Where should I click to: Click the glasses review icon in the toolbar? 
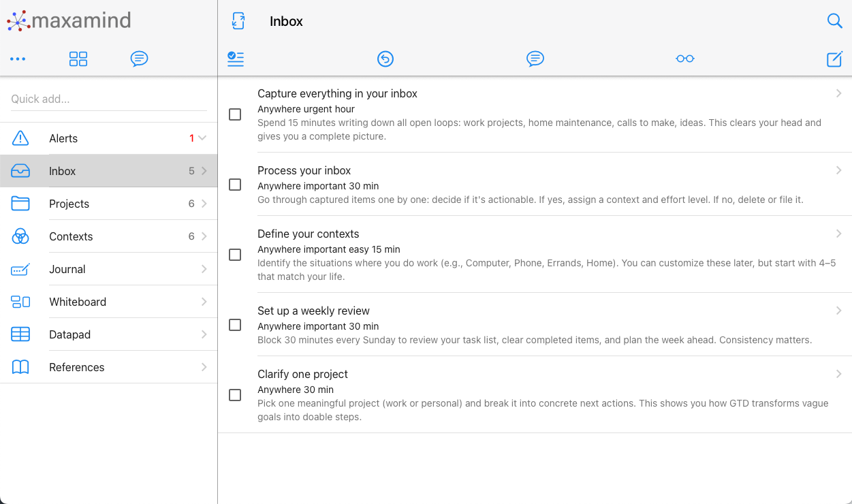click(685, 59)
